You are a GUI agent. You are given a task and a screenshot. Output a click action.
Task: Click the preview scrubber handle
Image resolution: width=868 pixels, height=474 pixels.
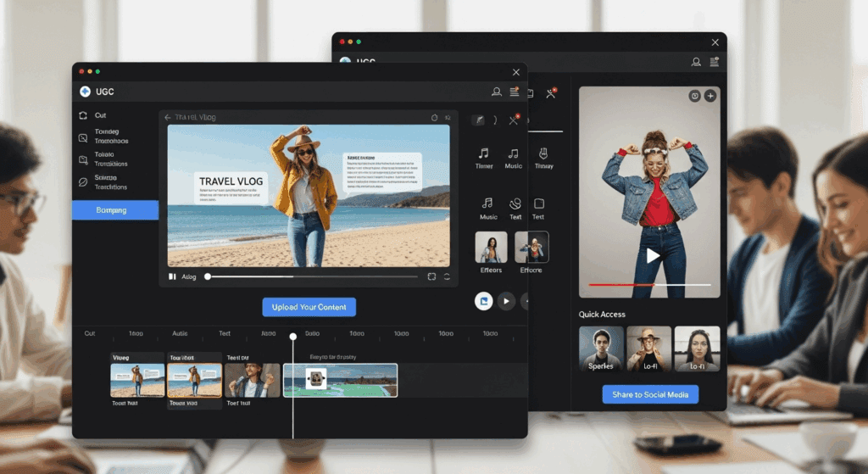[x=208, y=276]
